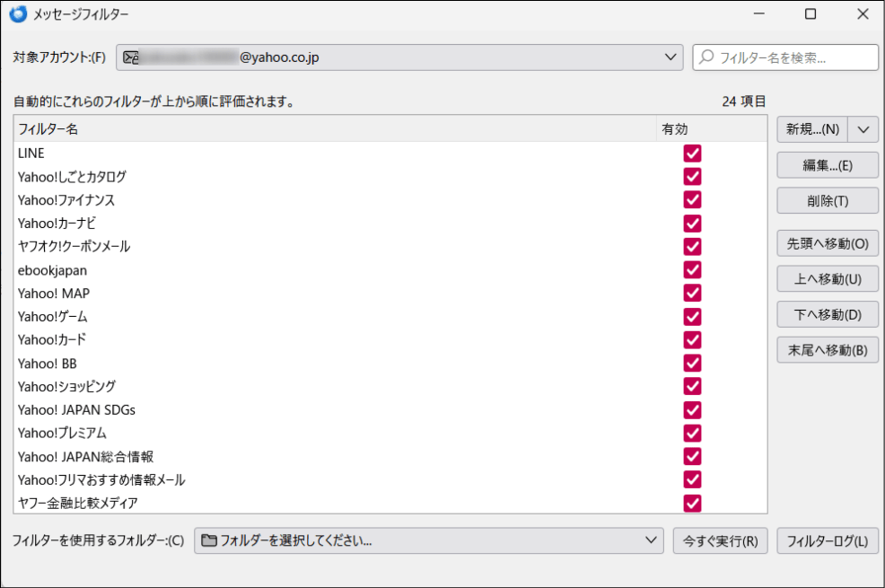Disable the LINE filter checkbox
885x588 pixels.
tap(692, 154)
